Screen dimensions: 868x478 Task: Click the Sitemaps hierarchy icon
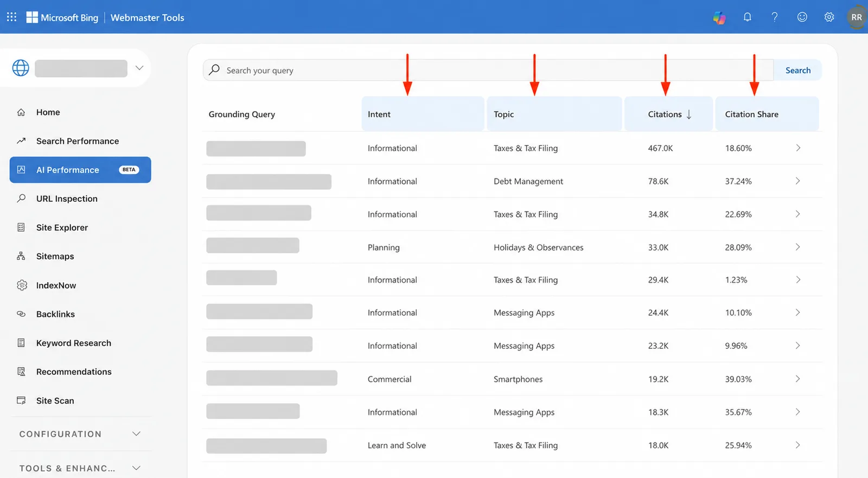click(x=21, y=256)
